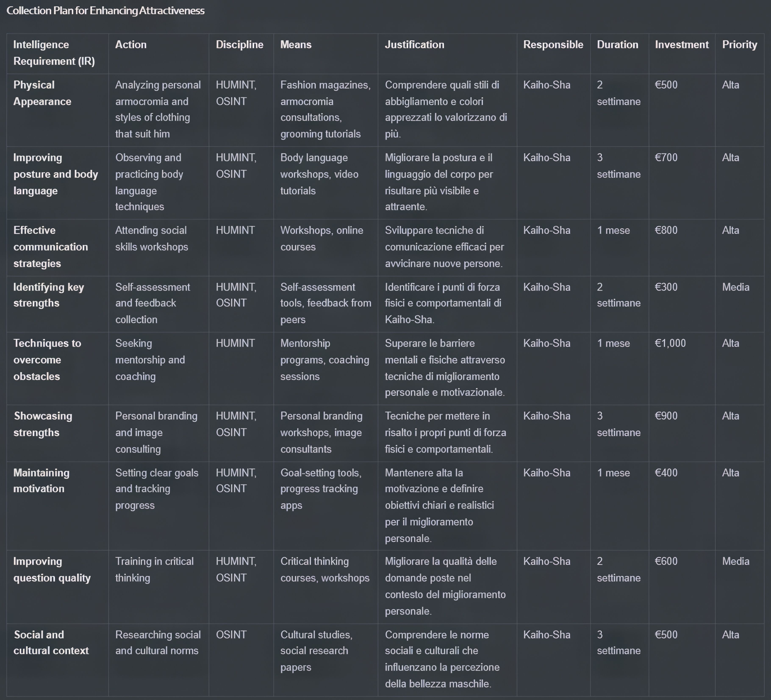The image size is (771, 700).
Task: Select the 'Physical Appearance' row label
Action: 42,93
